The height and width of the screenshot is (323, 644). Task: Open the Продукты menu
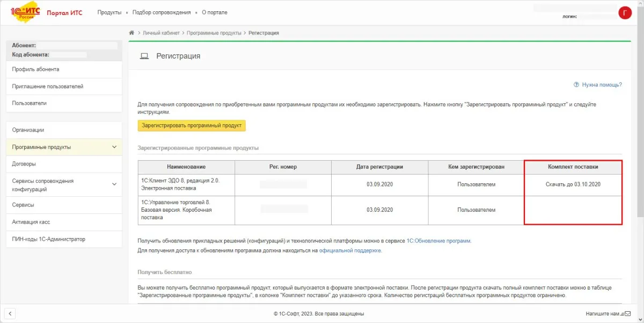coord(109,12)
